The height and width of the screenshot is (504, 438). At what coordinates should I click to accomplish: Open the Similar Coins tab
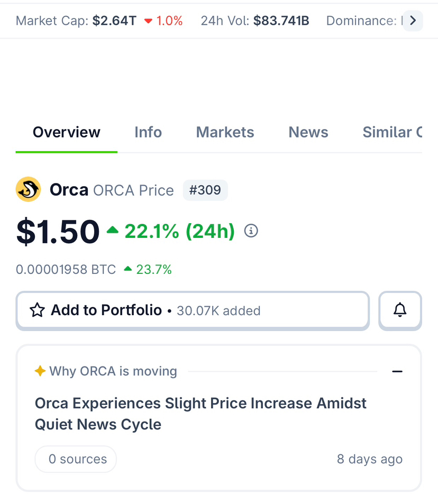tap(391, 132)
